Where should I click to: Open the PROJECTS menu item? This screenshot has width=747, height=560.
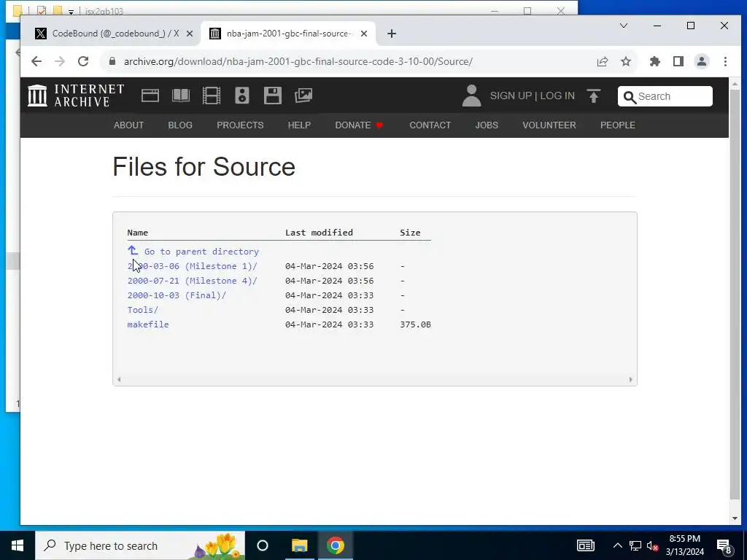tap(240, 125)
